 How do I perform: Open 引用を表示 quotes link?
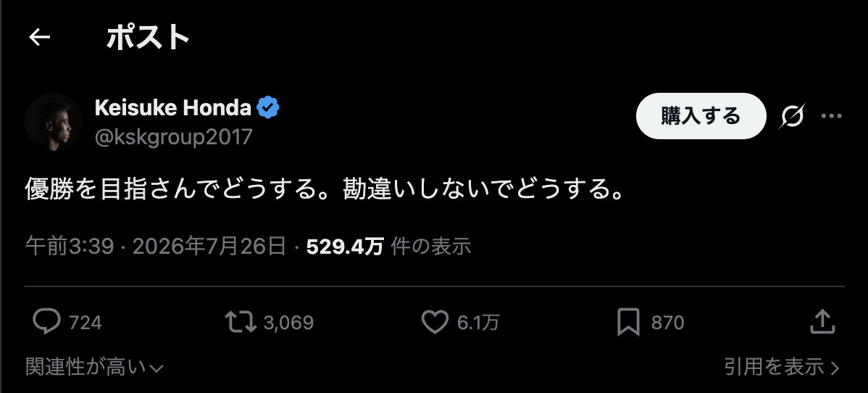tap(783, 366)
